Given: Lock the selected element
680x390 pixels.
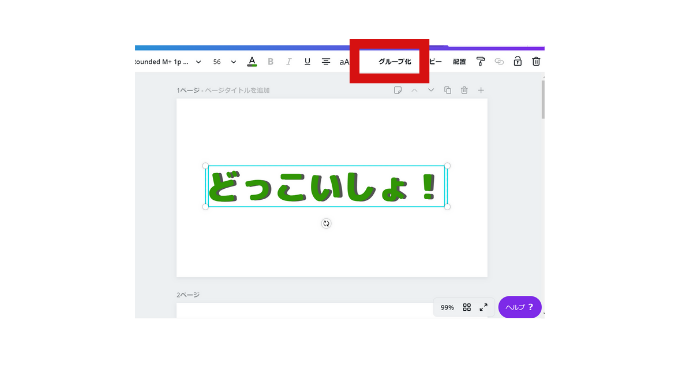Looking at the screenshot, I should (517, 61).
